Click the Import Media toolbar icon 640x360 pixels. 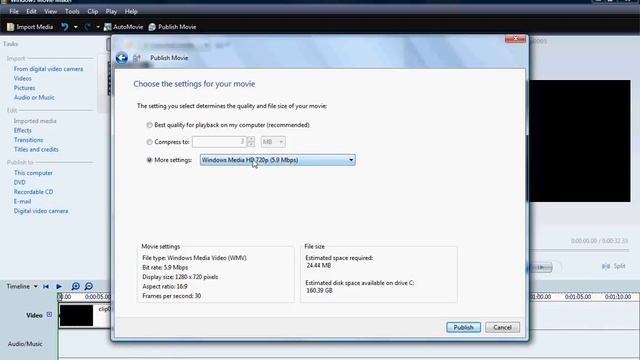point(10,27)
